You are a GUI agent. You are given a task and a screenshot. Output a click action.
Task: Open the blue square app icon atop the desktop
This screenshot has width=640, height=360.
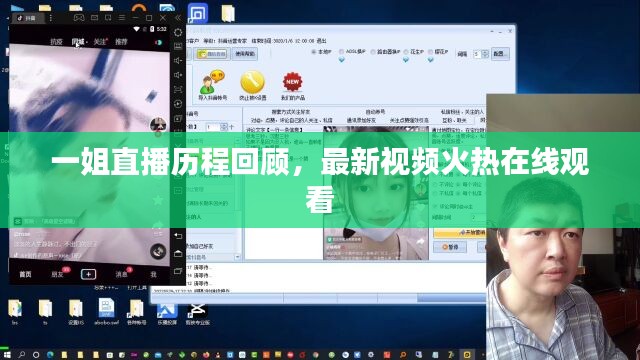[x=198, y=13]
